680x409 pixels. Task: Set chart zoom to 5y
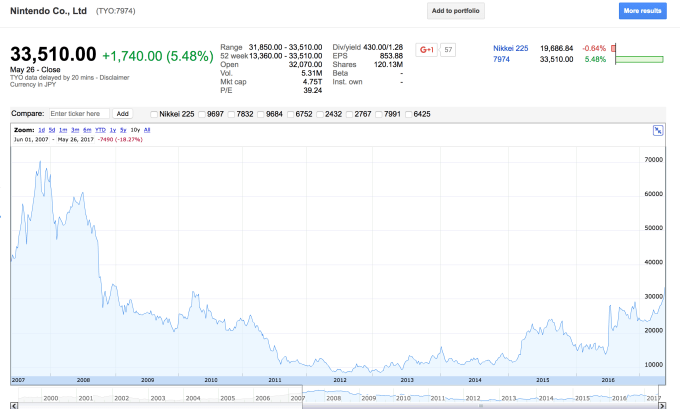123,130
